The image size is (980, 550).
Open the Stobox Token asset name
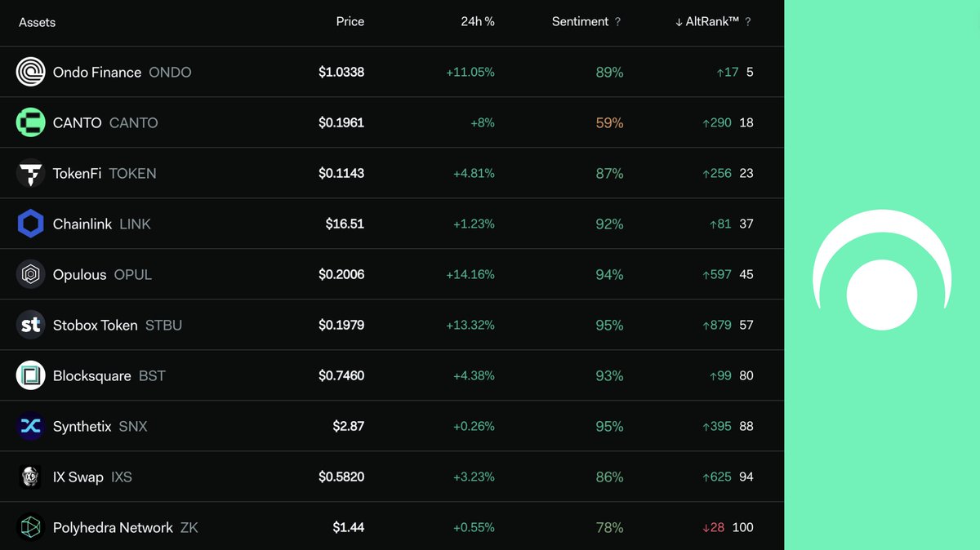tap(95, 325)
